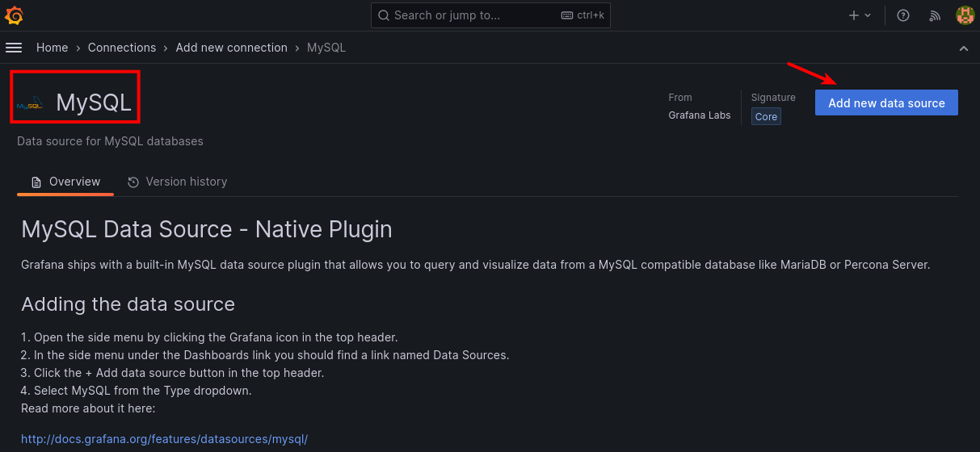Open the user profile avatar
The height and width of the screenshot is (452, 980).
coord(965,15)
